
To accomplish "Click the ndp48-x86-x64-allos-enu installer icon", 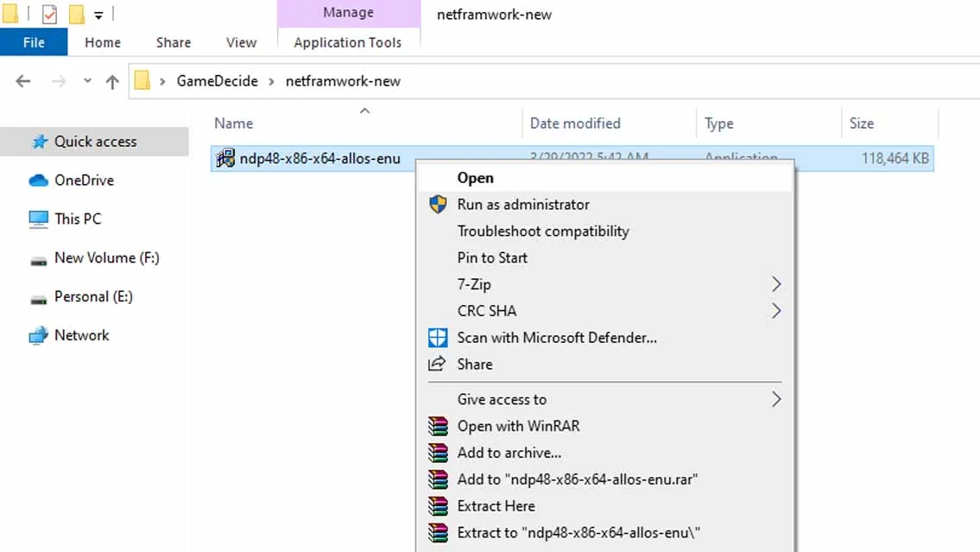I will pos(225,158).
